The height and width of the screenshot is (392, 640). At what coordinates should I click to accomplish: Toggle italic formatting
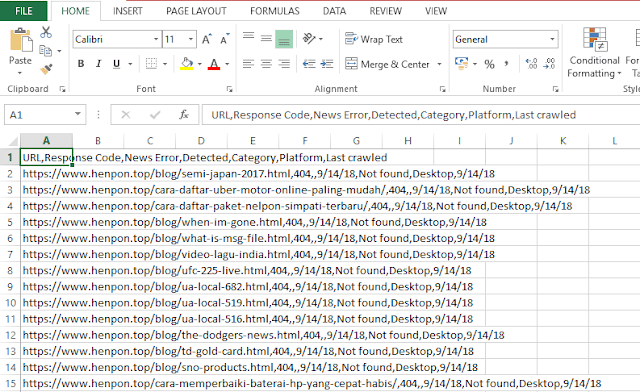tap(98, 64)
